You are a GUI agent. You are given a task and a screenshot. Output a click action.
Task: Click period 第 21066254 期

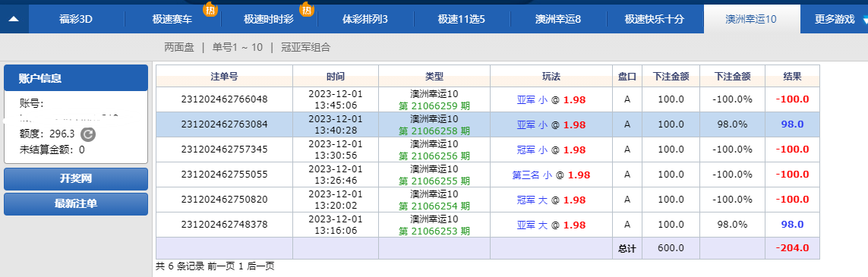[434, 206]
